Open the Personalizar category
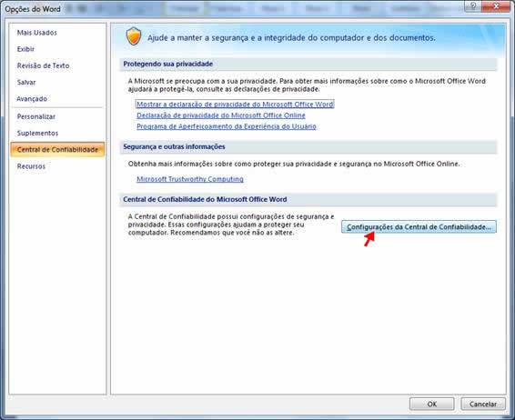The width and height of the screenshot is (515, 420). (x=36, y=116)
